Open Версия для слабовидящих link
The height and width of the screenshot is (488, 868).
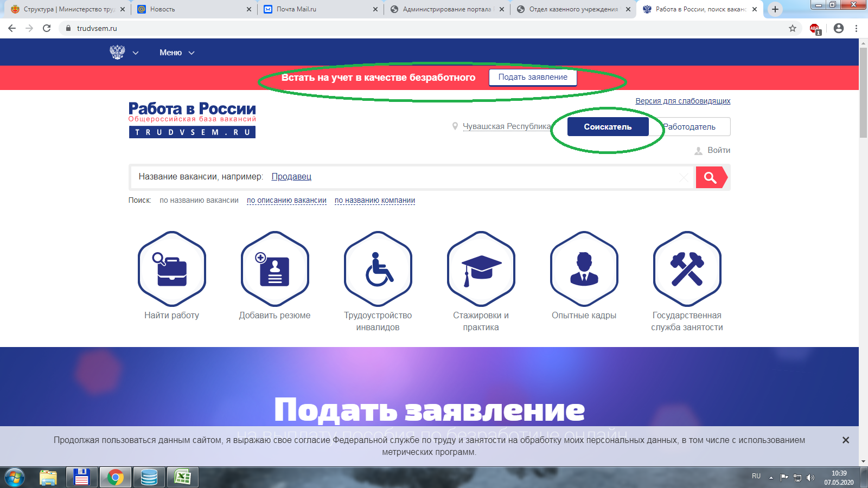click(x=683, y=101)
